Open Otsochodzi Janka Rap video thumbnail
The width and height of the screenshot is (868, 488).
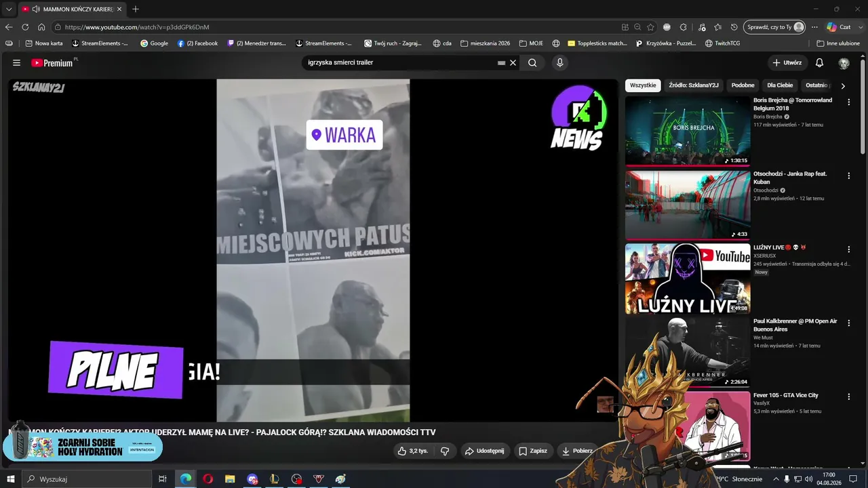[x=688, y=205]
